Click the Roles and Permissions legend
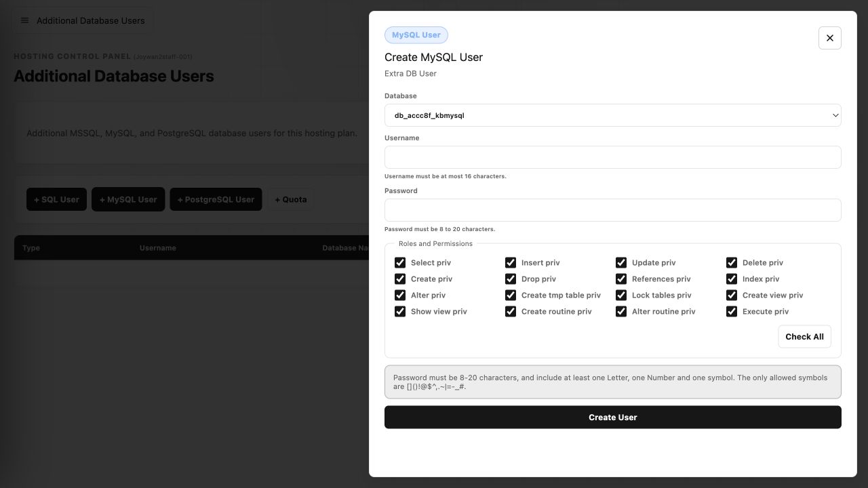Screen dimensions: 868x488 [x=435, y=243]
